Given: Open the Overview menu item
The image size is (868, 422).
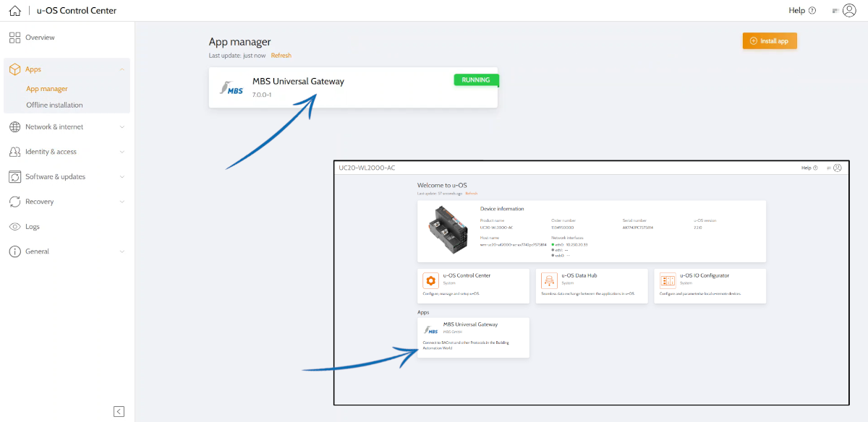Looking at the screenshot, I should 67,38.
